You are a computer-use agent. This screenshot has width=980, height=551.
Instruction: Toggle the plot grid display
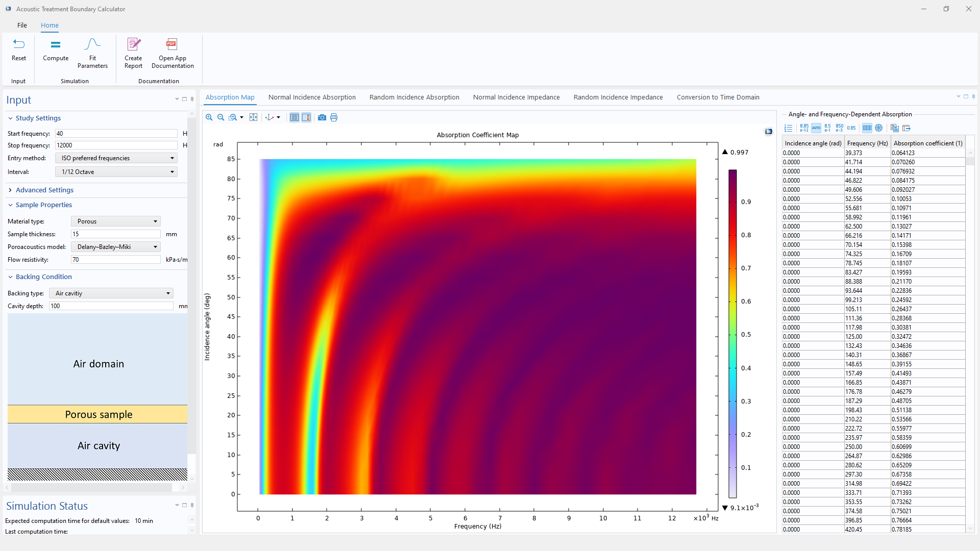295,117
